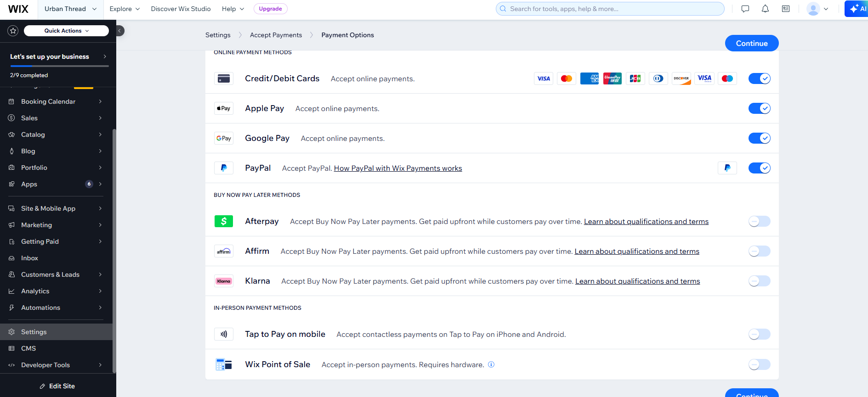Screen dimensions: 868x397
Task: Click the PayPal badge beside the PayPal toggle
Action: pyautogui.click(x=727, y=168)
